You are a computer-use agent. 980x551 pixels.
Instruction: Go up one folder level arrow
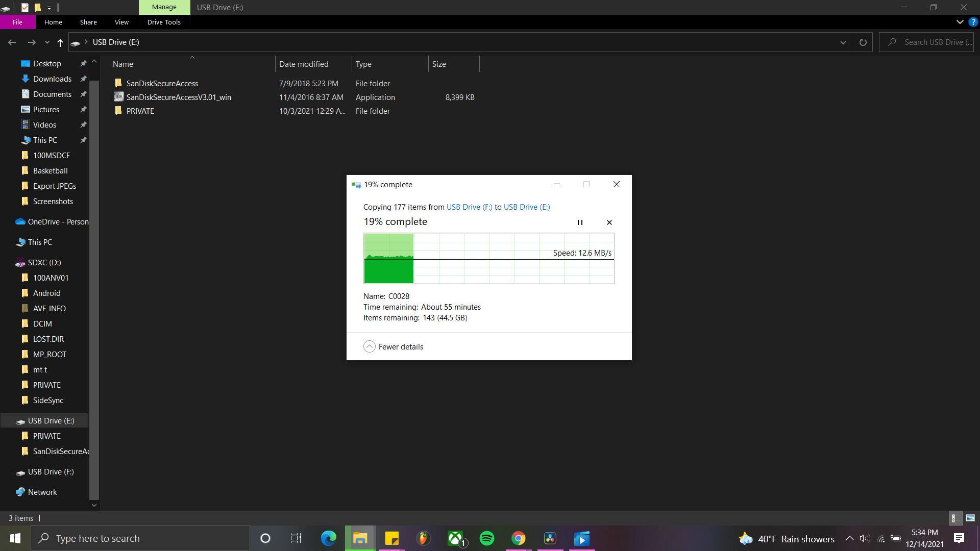(60, 43)
